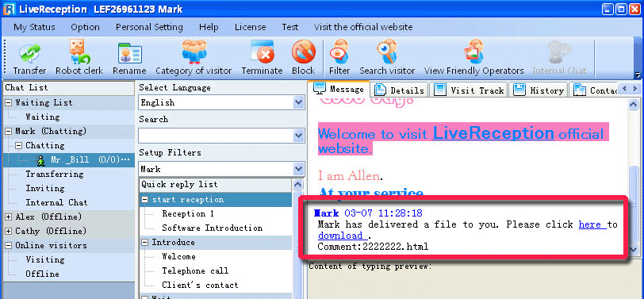Click the message pane scroll-up arrow
644x299 pixels.
tap(634, 105)
